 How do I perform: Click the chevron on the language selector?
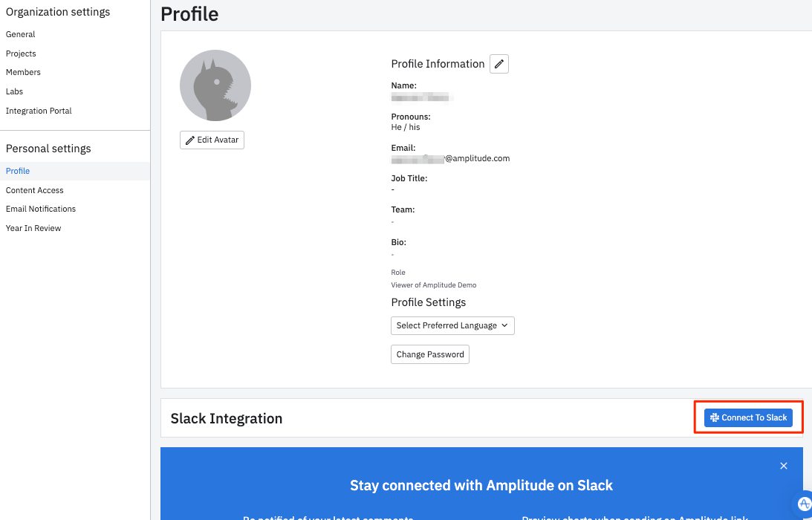pyautogui.click(x=505, y=325)
